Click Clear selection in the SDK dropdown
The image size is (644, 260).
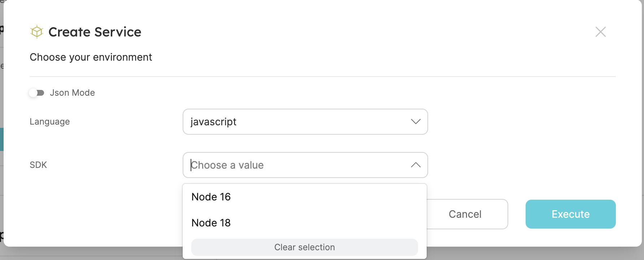pos(304,247)
